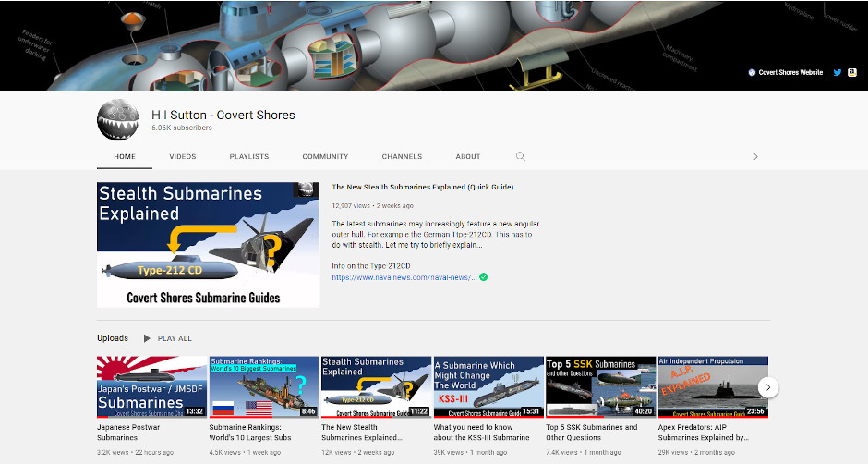Click the Uploads section heading
Image resolution: width=868 pixels, height=464 pixels.
click(x=113, y=338)
